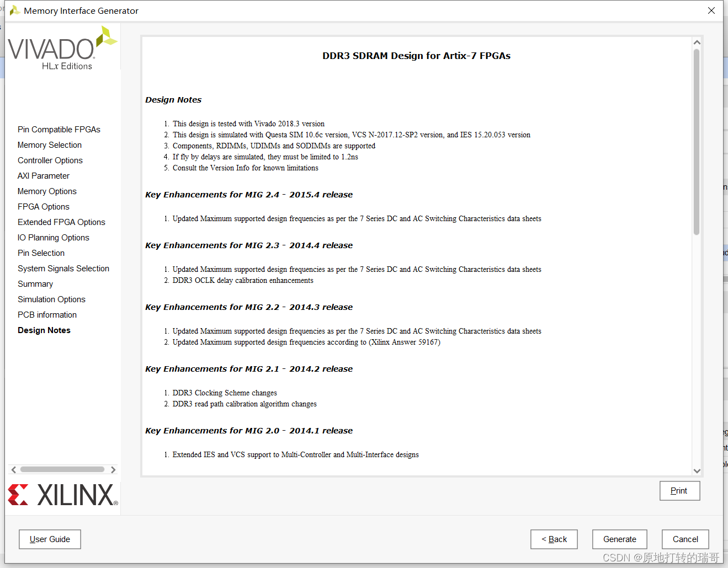The width and height of the screenshot is (728, 568).
Task: Click the 'Design Notes' heading in the content
Action: point(173,100)
